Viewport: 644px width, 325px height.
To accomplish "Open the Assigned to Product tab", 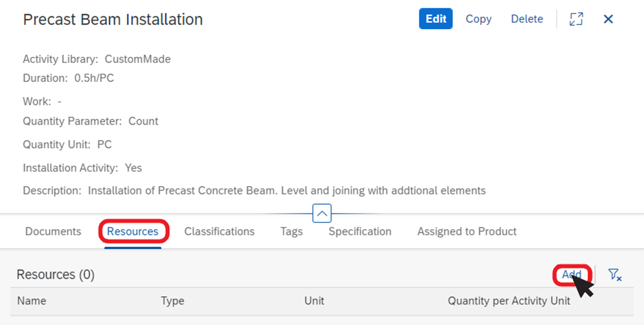I will [x=467, y=232].
